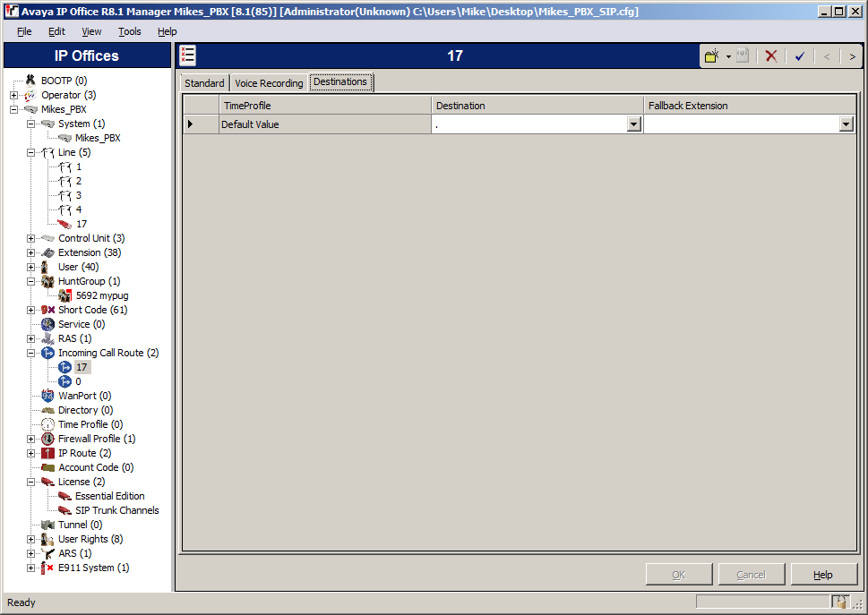
Task: Click the Cancel button
Action: [752, 575]
